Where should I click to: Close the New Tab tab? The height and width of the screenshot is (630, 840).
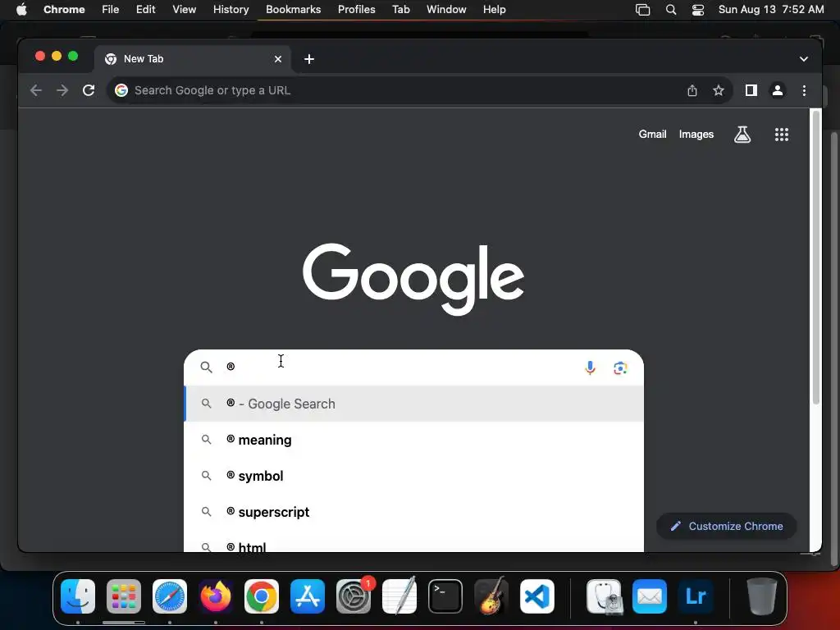(277, 59)
